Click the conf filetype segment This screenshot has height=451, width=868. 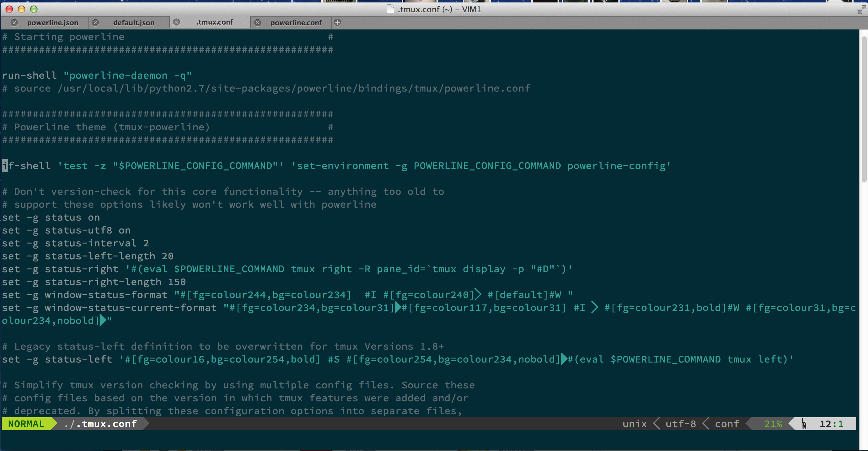[727, 424]
